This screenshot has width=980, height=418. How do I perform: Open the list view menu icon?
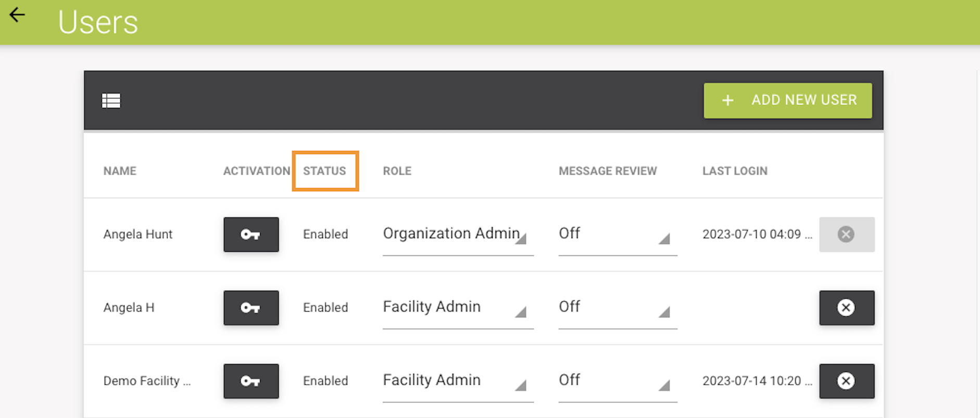111,101
